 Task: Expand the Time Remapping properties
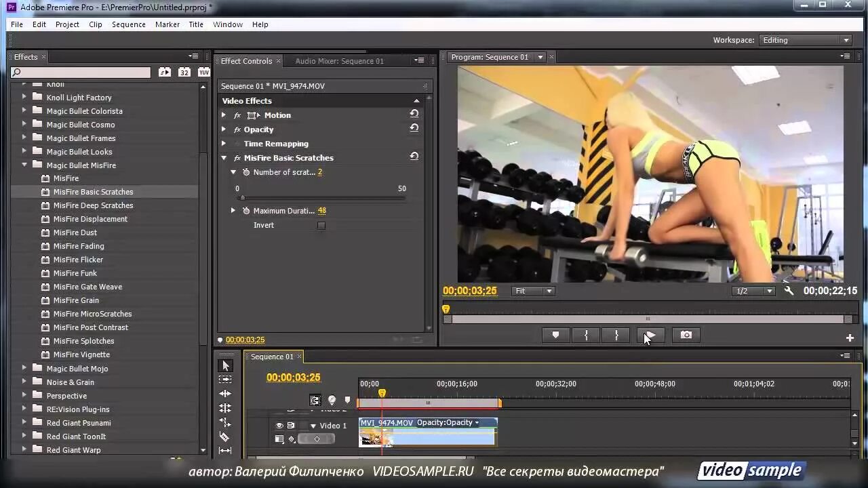[224, 144]
